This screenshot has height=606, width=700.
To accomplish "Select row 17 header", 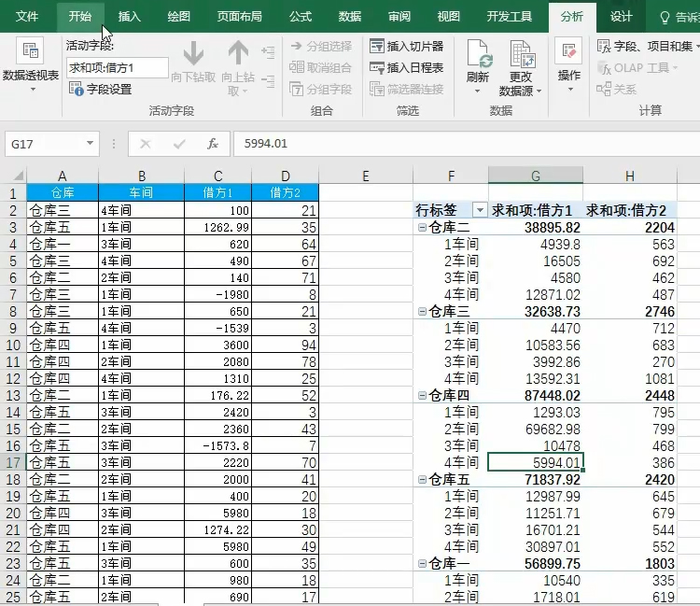I will [x=13, y=462].
